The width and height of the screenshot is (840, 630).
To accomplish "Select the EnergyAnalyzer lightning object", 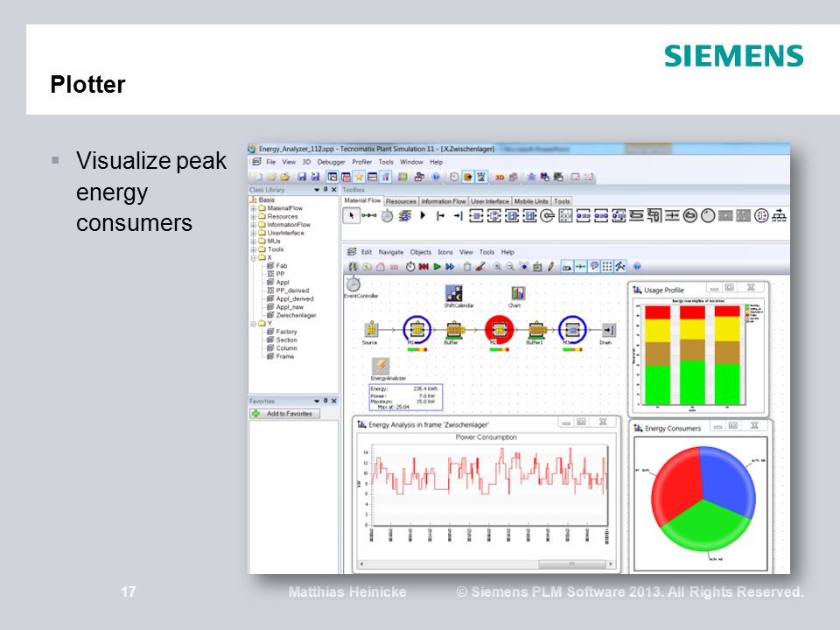I will [381, 366].
